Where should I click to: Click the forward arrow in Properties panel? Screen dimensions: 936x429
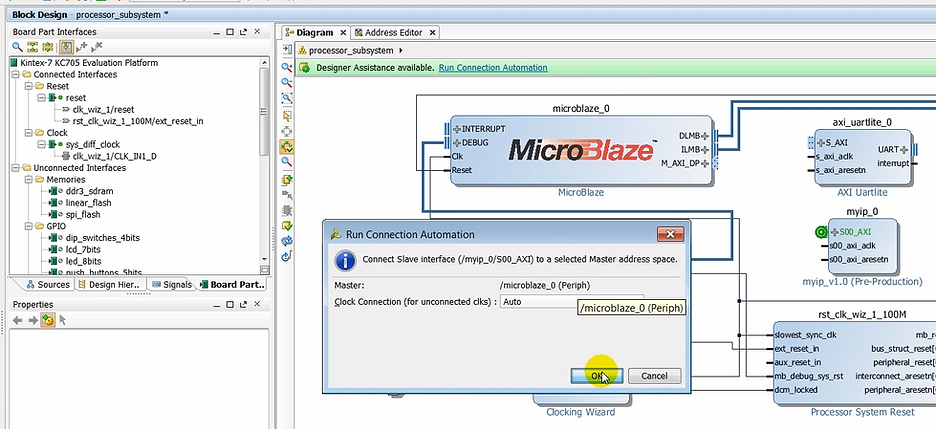(x=33, y=319)
